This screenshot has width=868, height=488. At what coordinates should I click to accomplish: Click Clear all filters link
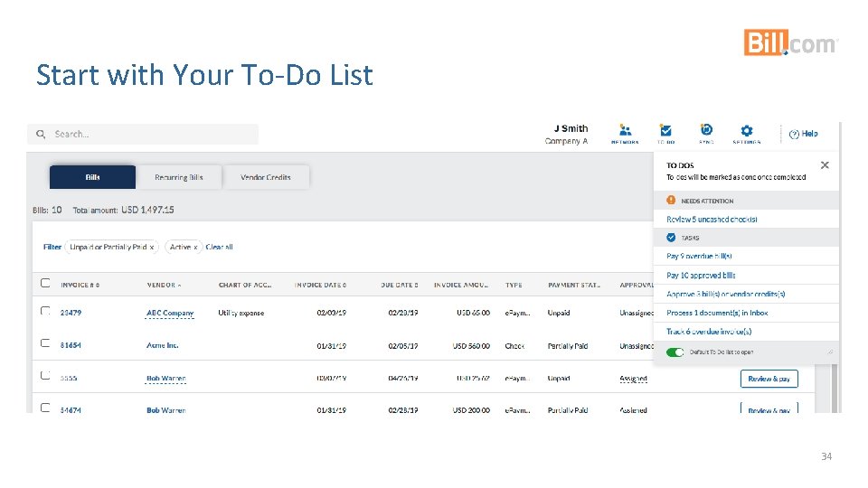pos(219,248)
